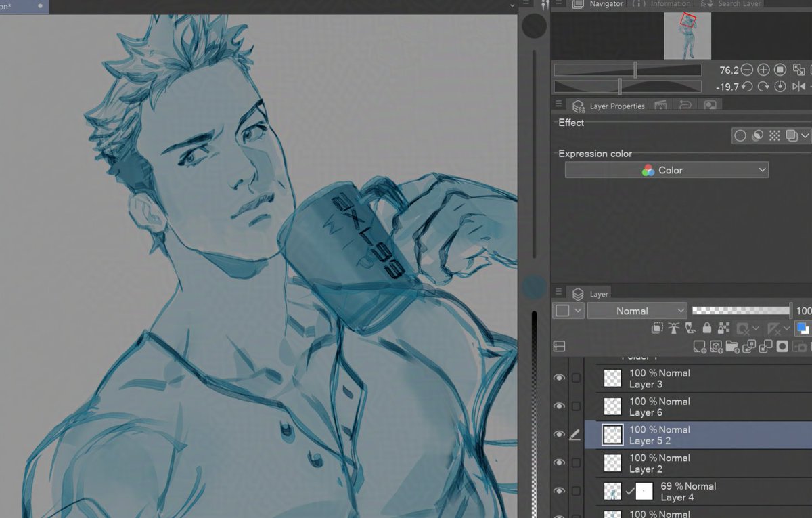
Task: Merge with layer below icon
Action: (766, 347)
